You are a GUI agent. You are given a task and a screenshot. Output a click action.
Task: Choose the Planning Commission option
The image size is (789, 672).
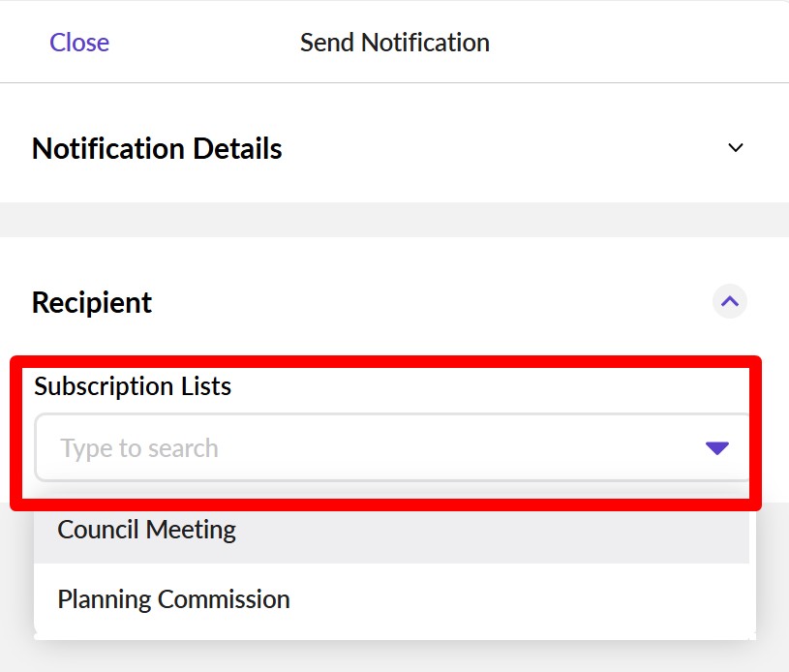click(x=174, y=599)
